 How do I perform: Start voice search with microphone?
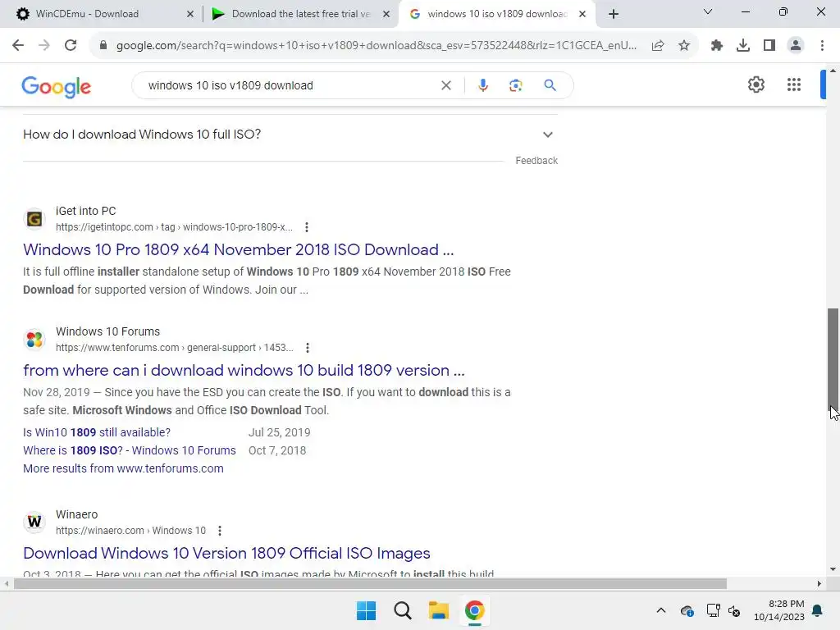482,85
